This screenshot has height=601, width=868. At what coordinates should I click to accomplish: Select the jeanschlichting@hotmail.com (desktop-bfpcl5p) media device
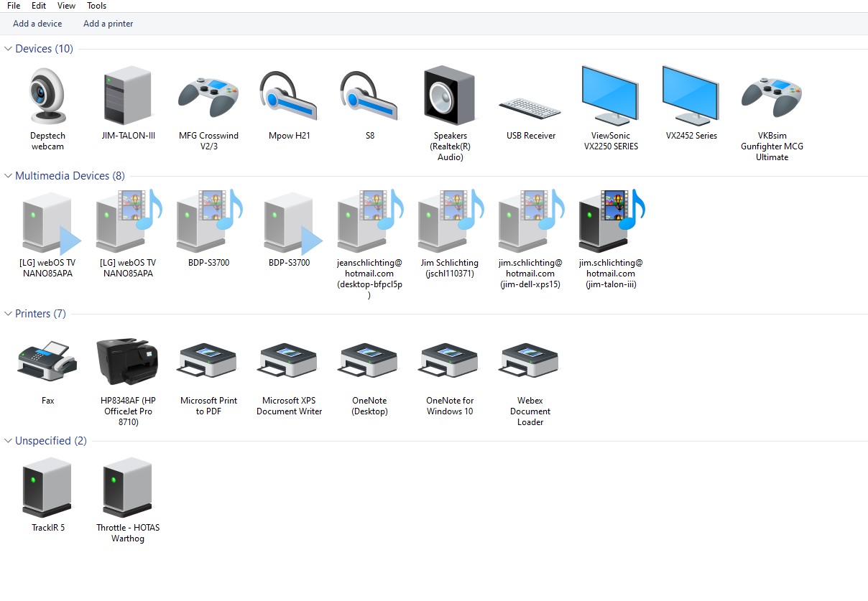tap(369, 223)
